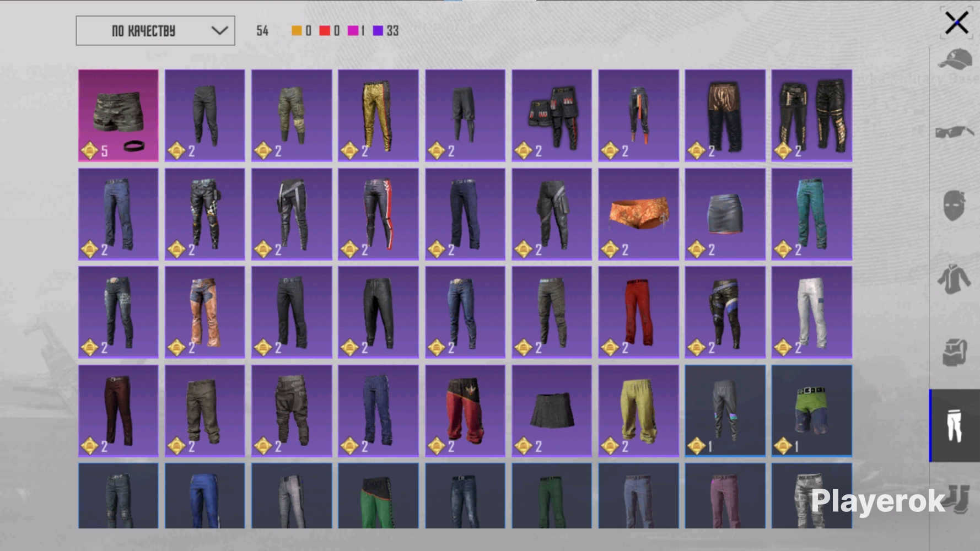This screenshot has width=980, height=551.
Task: Open the hats category cap icon
Action: [x=955, y=60]
